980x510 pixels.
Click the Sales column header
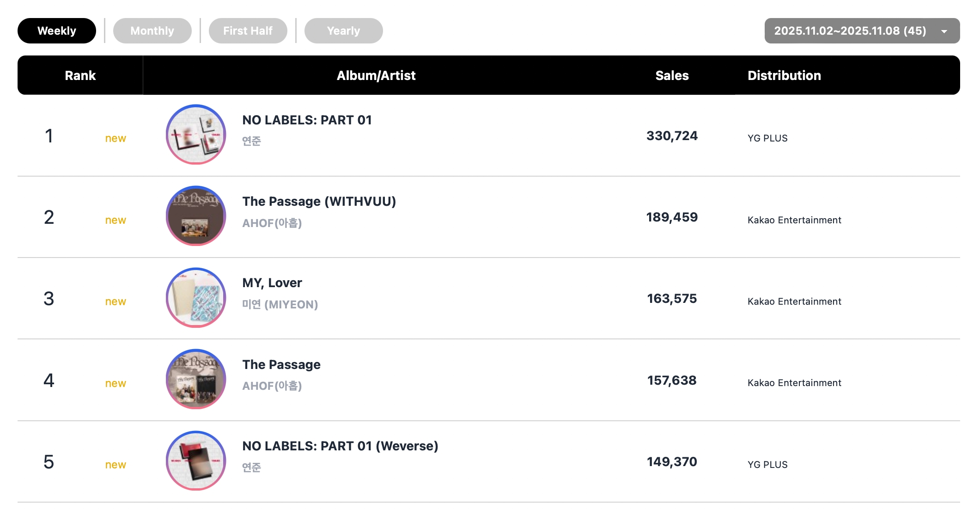[672, 75]
